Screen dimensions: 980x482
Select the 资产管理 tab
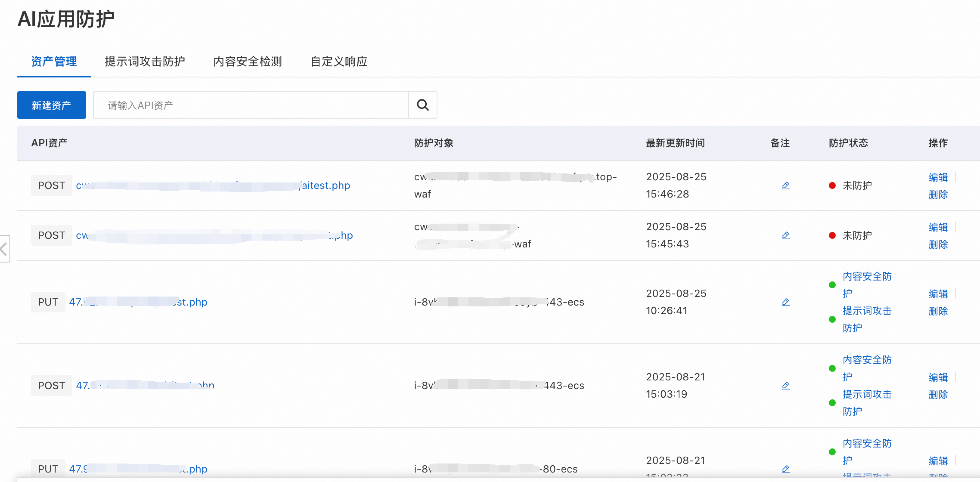pos(54,62)
